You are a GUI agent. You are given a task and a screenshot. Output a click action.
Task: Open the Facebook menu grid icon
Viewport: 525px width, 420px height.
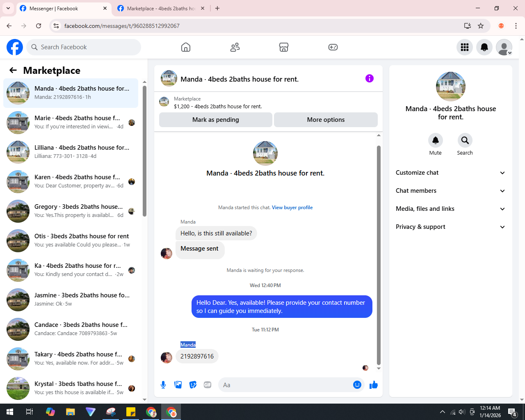[x=465, y=47]
